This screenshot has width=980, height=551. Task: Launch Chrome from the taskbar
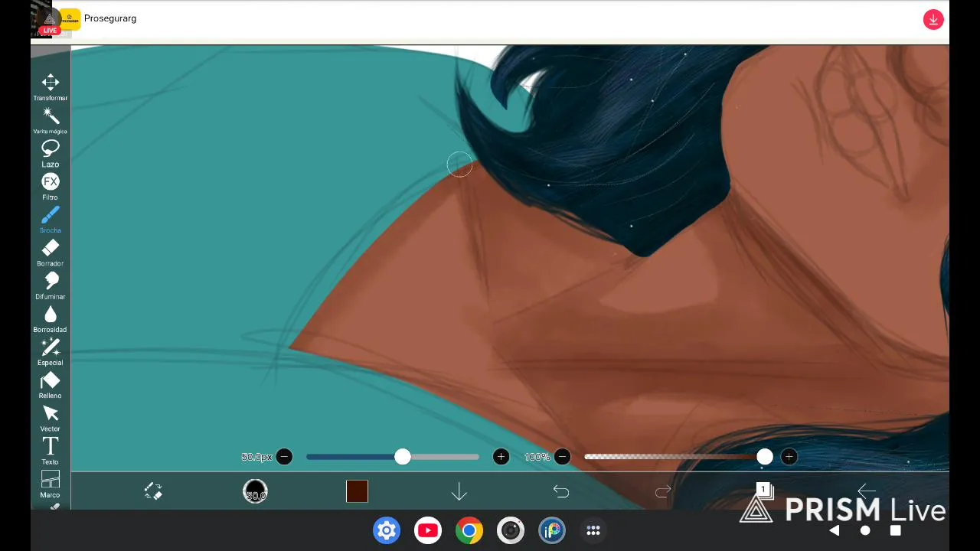469,530
